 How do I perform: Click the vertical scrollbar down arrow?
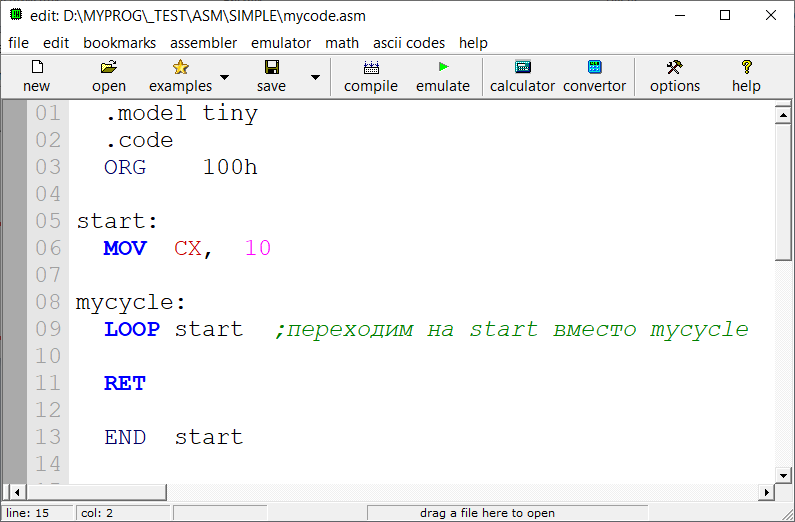[783, 475]
